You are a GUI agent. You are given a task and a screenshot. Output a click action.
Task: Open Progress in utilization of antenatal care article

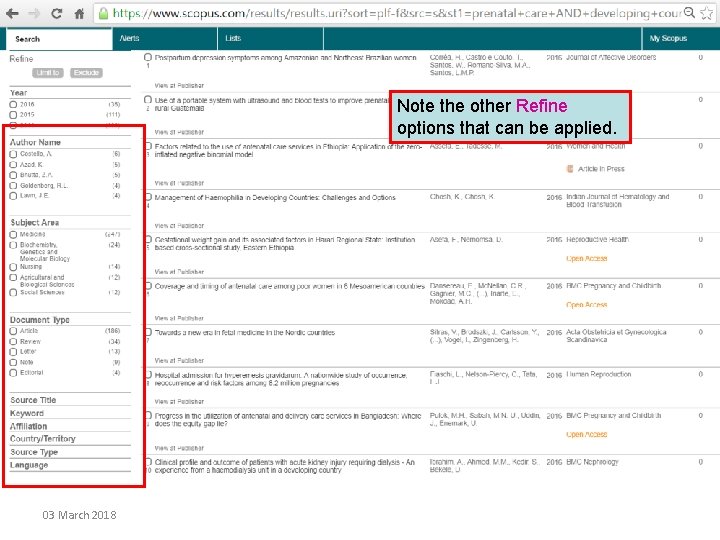pos(287,420)
